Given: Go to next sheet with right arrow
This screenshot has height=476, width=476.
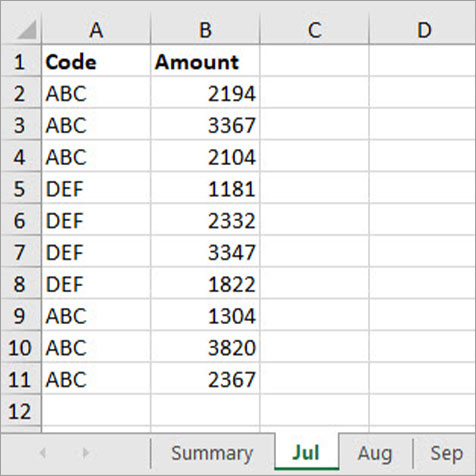Looking at the screenshot, I should coord(86,453).
